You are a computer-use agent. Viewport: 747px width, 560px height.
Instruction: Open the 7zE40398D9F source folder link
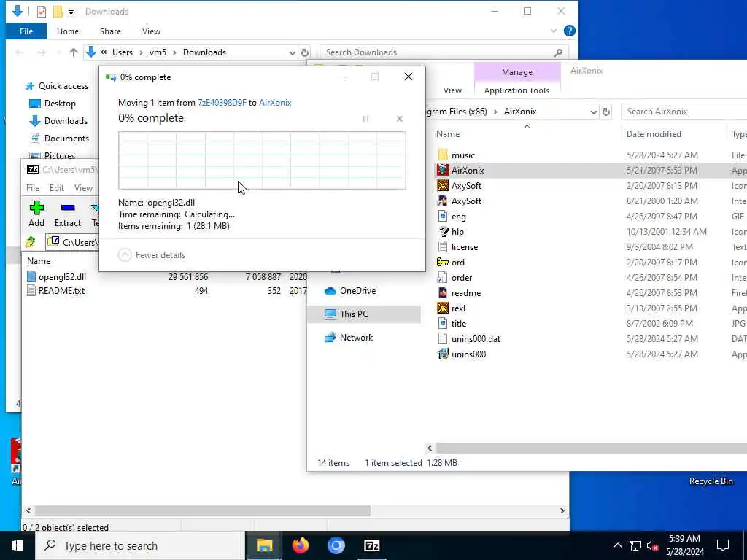click(222, 102)
